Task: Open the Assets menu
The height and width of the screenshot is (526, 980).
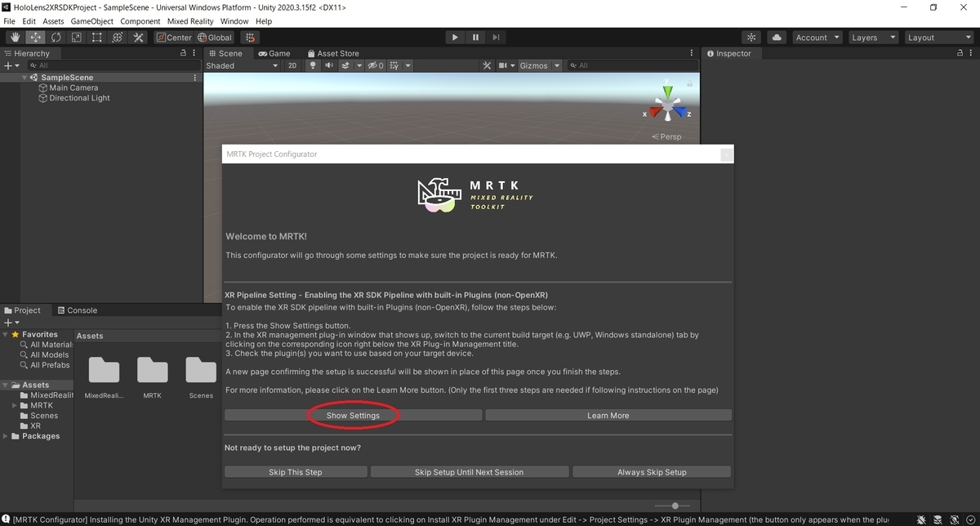Action: click(x=53, y=21)
